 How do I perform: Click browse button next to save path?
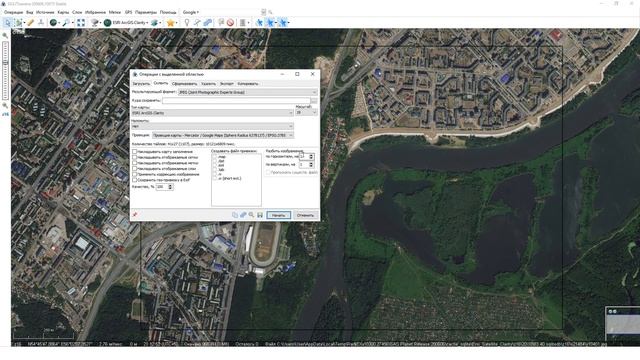click(314, 100)
